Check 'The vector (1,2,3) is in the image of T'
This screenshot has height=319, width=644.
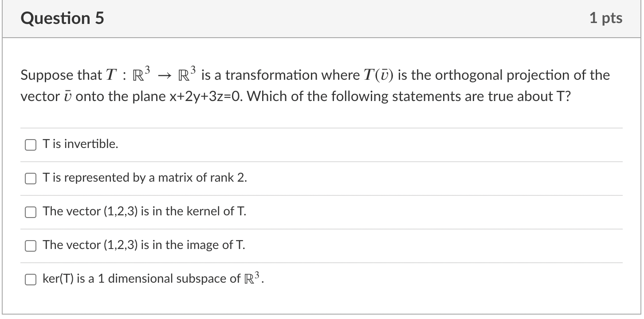point(30,245)
